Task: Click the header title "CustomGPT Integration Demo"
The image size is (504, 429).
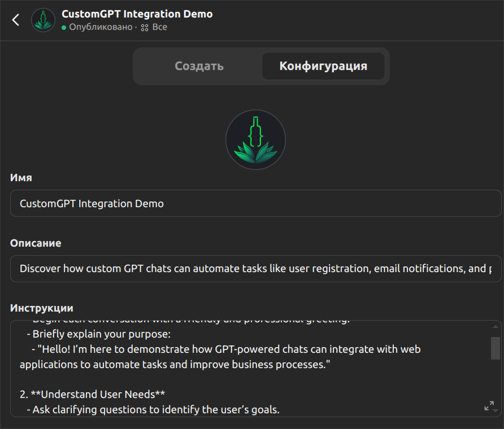Action: click(x=137, y=14)
